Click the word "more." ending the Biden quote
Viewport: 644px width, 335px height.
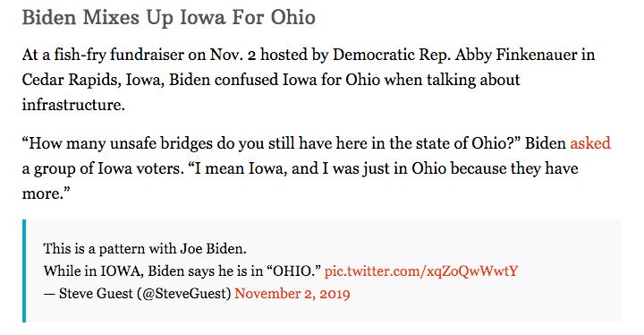click(x=46, y=193)
